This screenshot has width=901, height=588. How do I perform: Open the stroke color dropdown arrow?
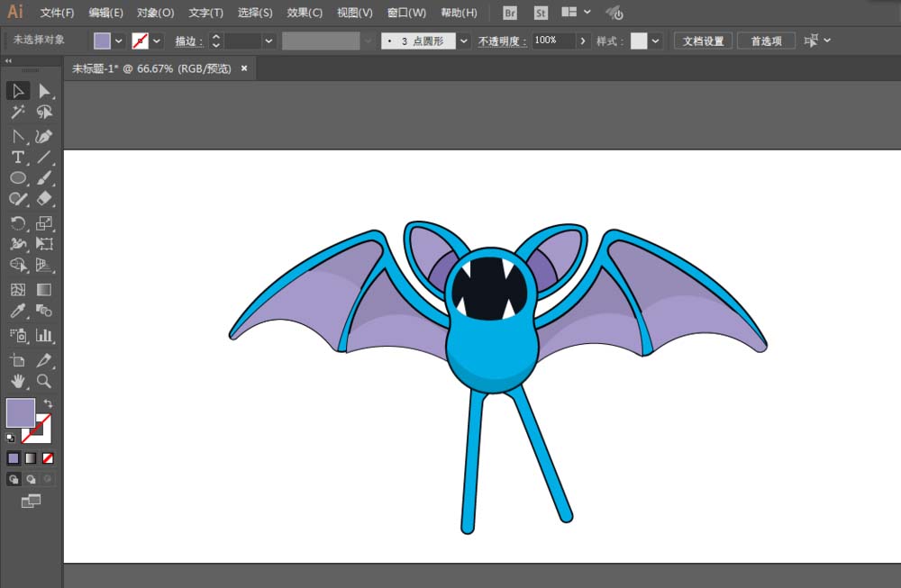[156, 41]
